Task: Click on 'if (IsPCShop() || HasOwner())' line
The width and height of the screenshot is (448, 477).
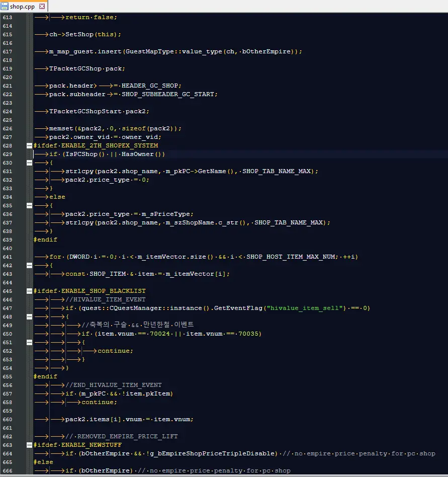Action: click(107, 154)
